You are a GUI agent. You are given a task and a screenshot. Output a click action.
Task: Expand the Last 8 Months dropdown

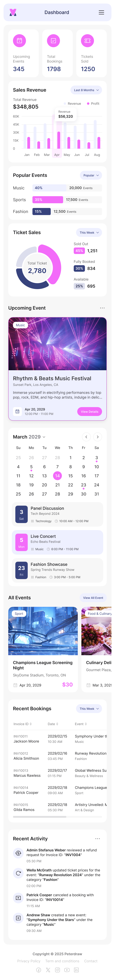(x=86, y=90)
